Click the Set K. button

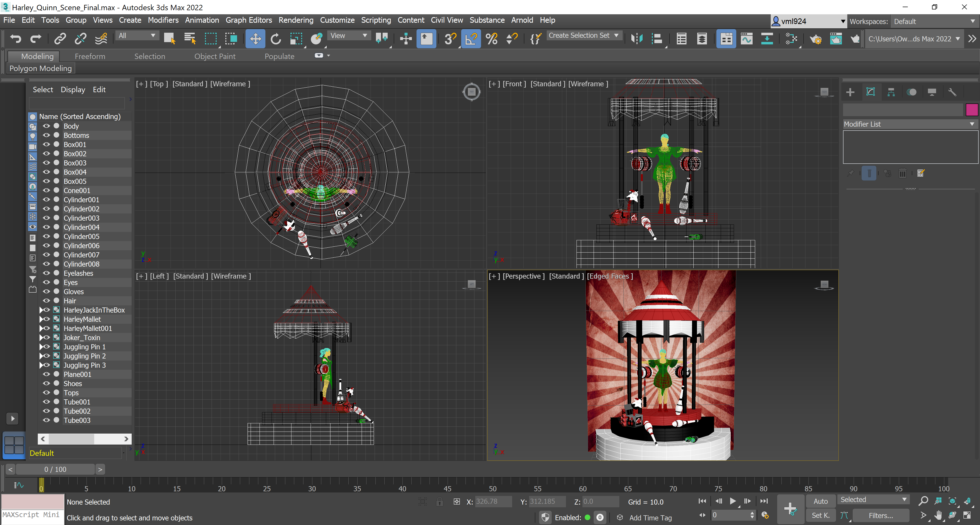point(820,516)
